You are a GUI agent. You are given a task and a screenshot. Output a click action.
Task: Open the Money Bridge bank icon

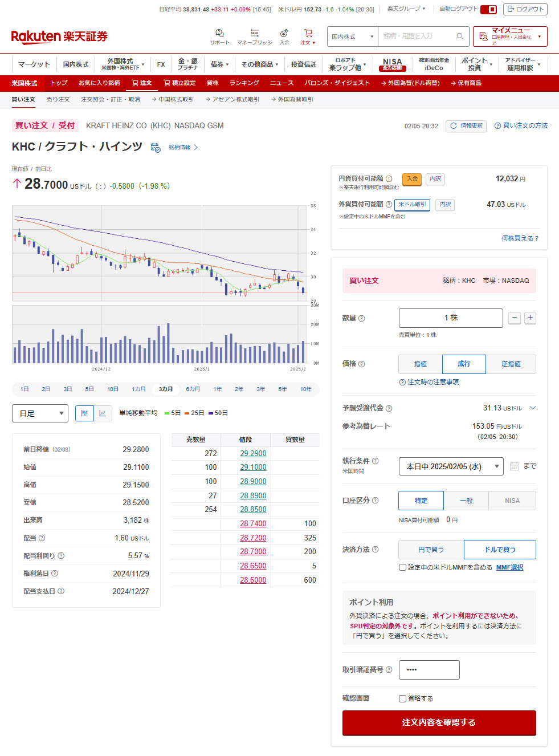click(x=255, y=33)
